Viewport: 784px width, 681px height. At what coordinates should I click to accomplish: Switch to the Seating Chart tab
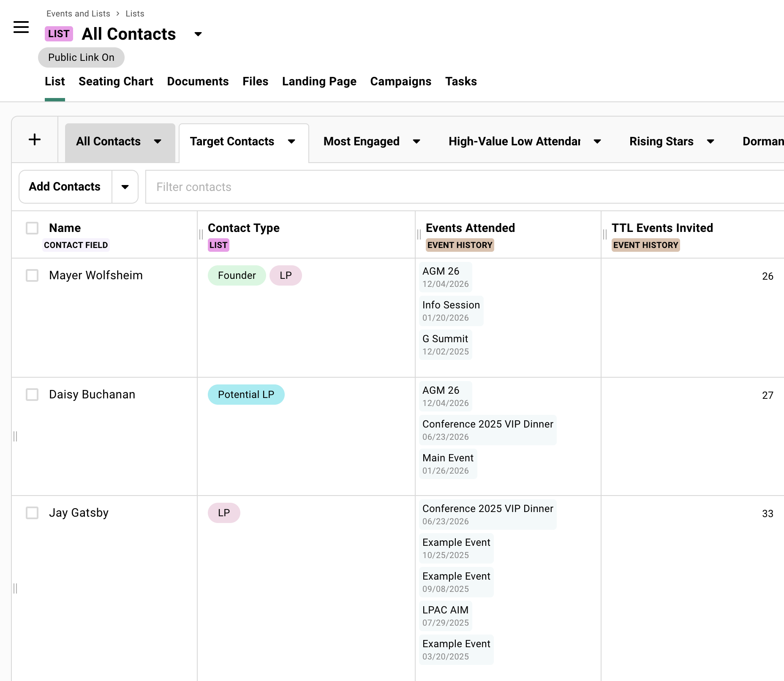coord(116,81)
